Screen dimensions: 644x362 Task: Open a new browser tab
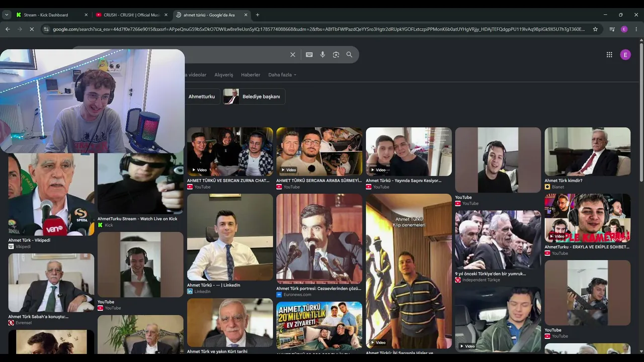pyautogui.click(x=258, y=15)
